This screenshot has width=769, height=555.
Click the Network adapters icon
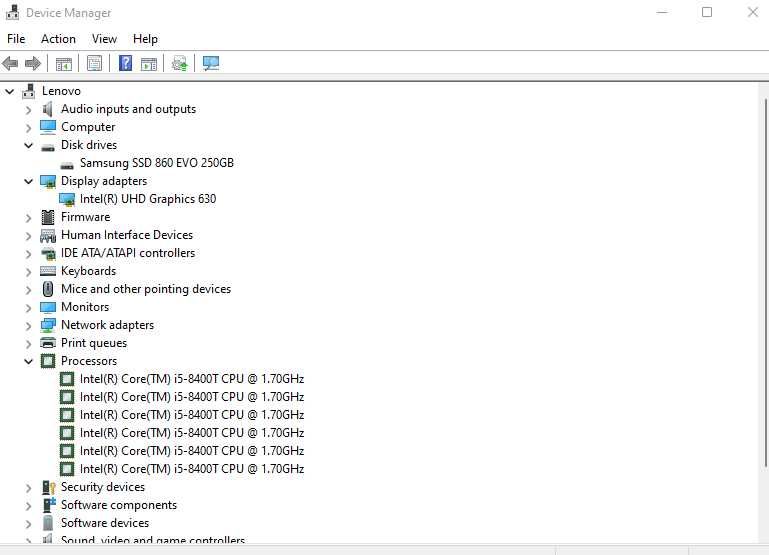[x=48, y=325]
